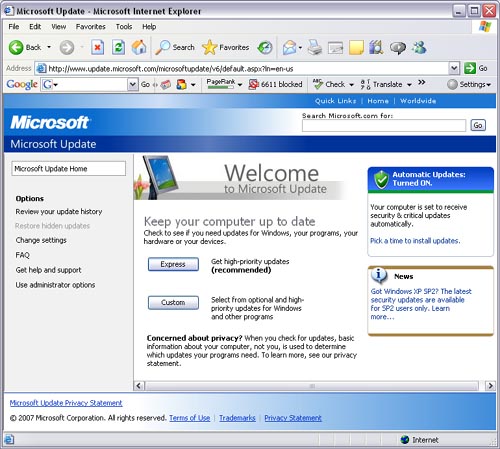Open the PageRank dropdown arrow
Image resolution: width=500 pixels, height=449 pixels.
point(240,85)
